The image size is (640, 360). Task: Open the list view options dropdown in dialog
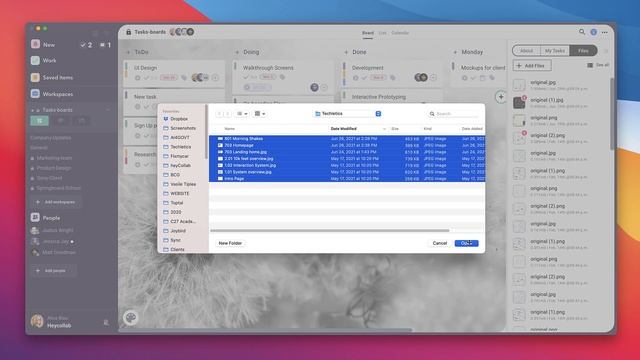242,114
